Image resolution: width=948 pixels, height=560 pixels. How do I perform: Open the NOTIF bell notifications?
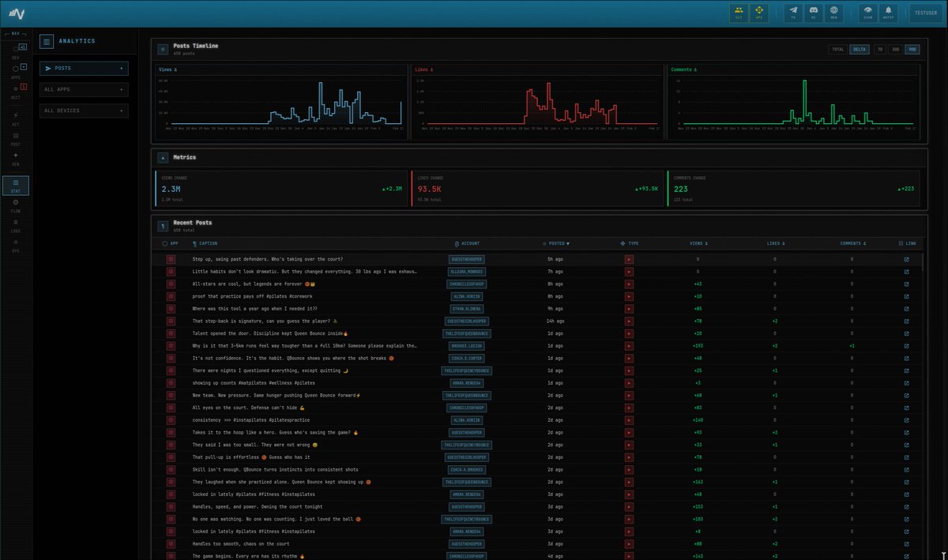coord(888,13)
